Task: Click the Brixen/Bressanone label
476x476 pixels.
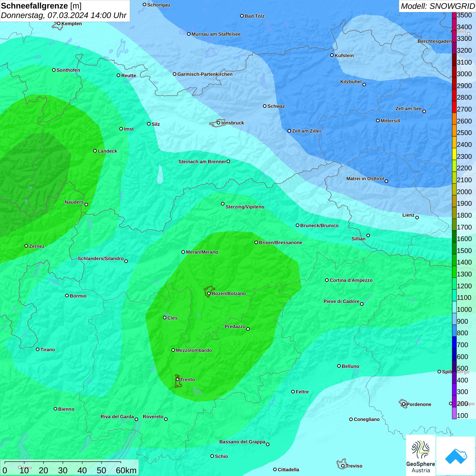Action: (280, 242)
